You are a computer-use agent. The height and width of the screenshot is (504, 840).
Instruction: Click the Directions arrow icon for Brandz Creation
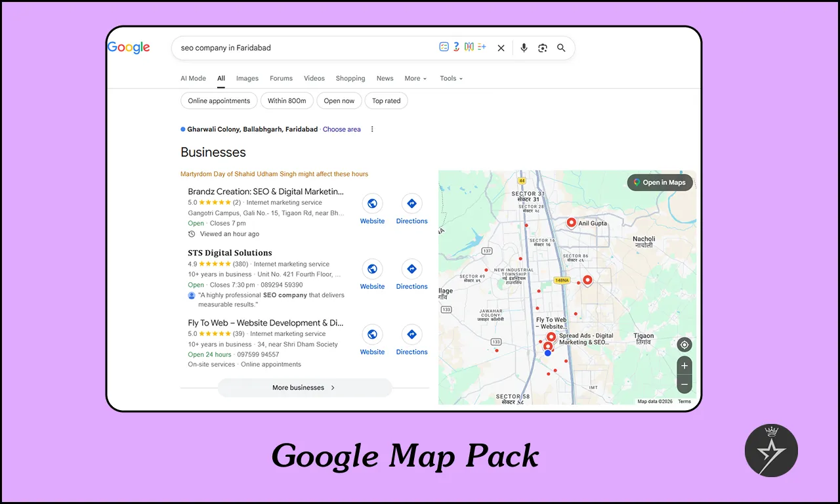(411, 203)
